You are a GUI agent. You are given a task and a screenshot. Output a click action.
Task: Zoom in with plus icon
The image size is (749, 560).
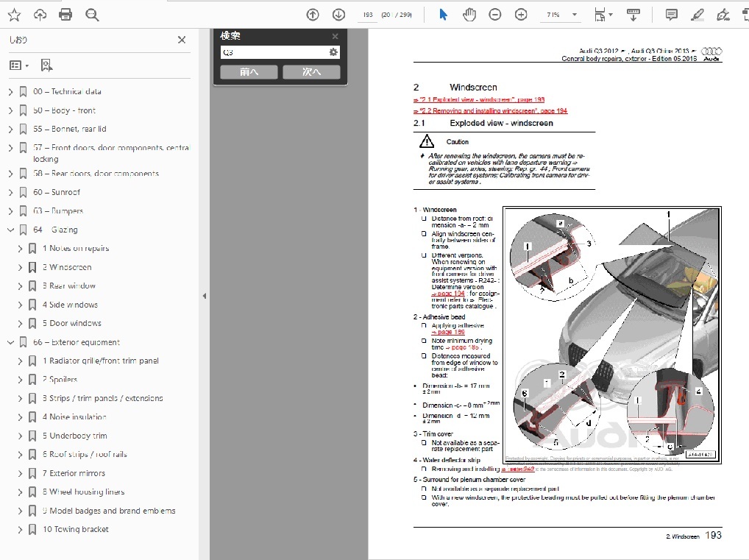point(521,15)
